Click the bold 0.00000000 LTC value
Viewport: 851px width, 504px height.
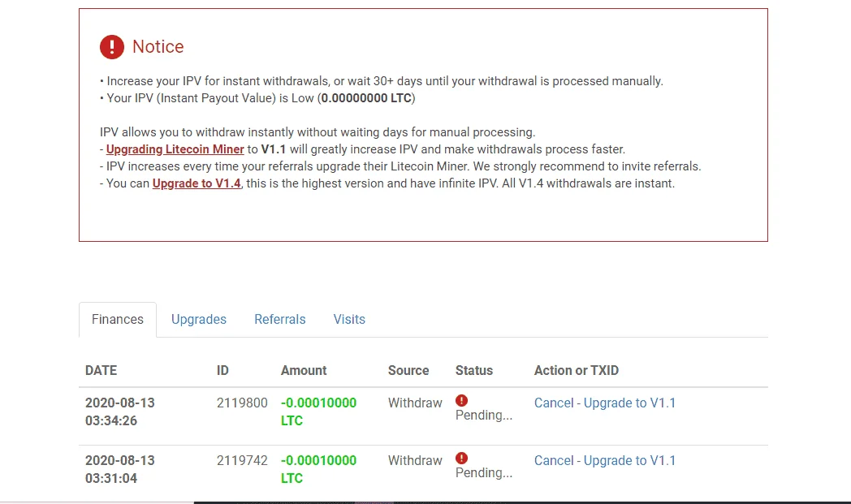coord(366,98)
